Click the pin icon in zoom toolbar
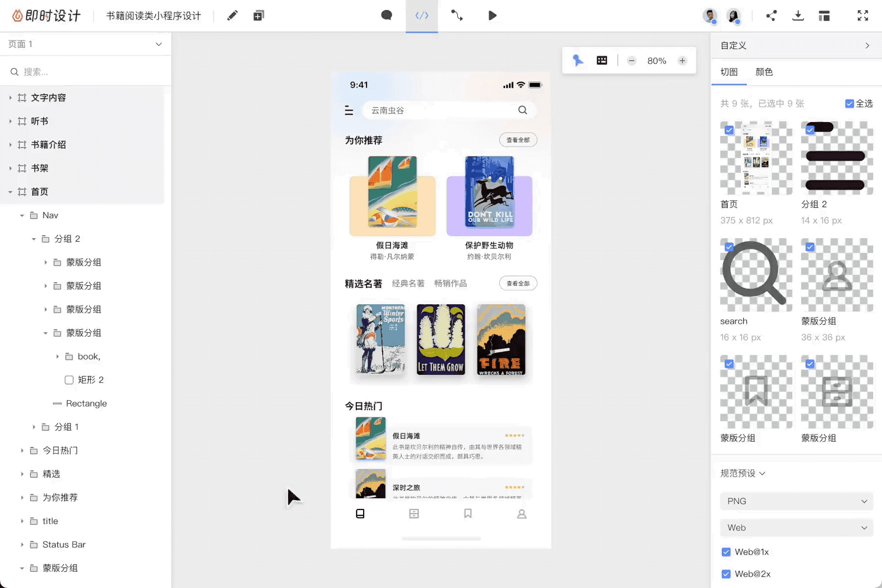 tap(578, 60)
